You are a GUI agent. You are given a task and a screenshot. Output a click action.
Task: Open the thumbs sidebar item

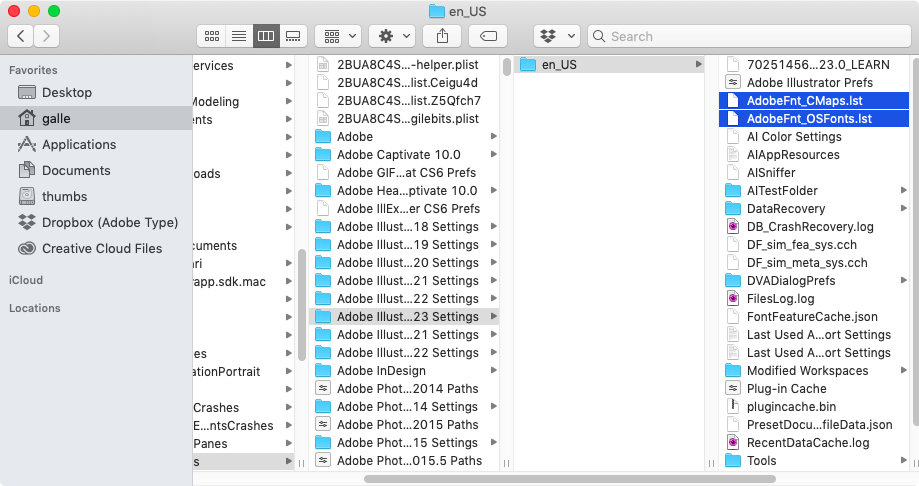click(96, 196)
